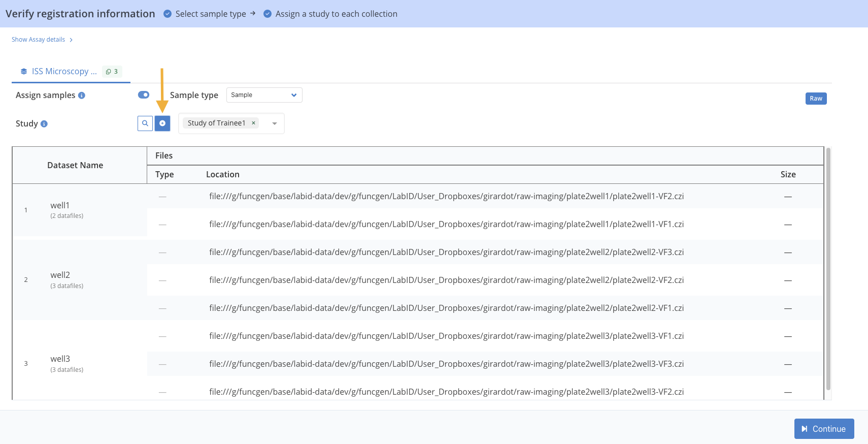Screen dimensions: 868x444
Task: Click the plate2well3-VF2.czi file location
Action: (x=446, y=392)
